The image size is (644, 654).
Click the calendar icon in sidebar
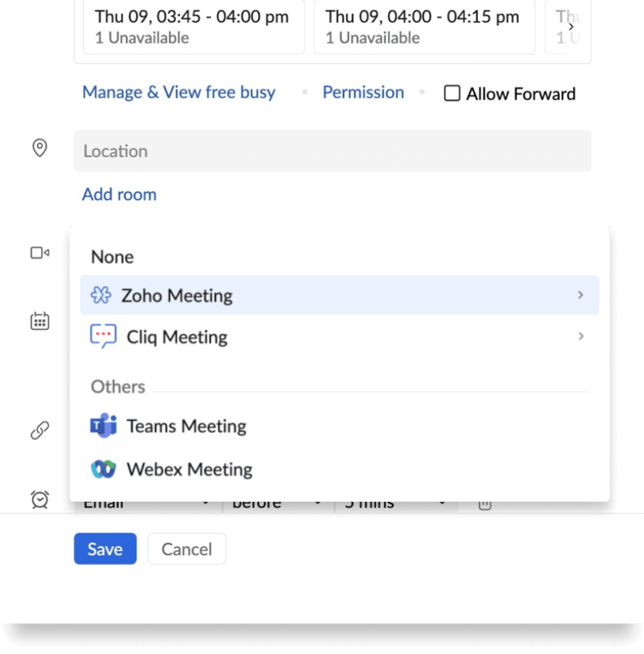click(x=40, y=321)
